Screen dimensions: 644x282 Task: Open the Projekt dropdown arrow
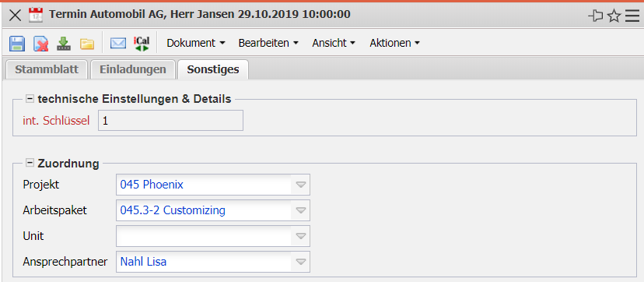pyautogui.click(x=301, y=185)
